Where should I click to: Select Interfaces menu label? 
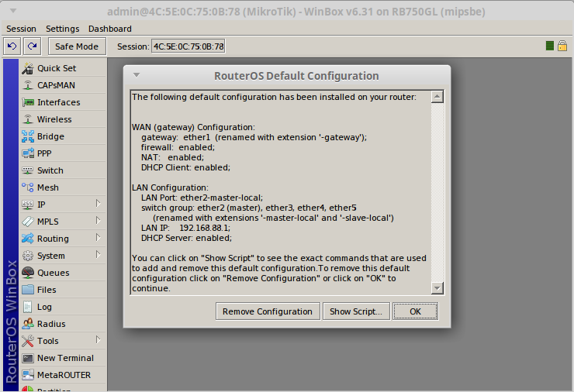pos(59,102)
